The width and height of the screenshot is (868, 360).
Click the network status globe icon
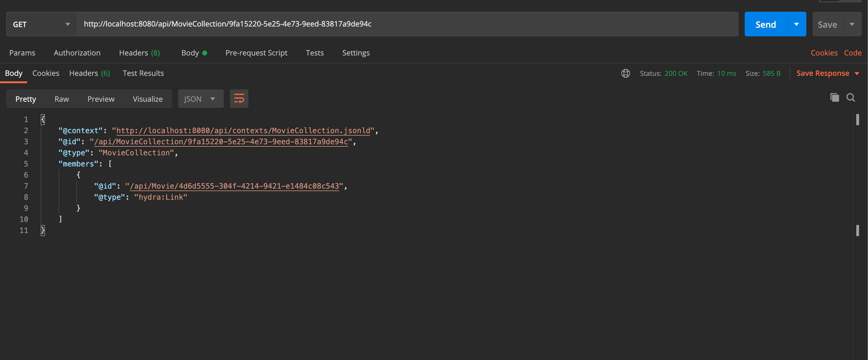click(x=626, y=73)
